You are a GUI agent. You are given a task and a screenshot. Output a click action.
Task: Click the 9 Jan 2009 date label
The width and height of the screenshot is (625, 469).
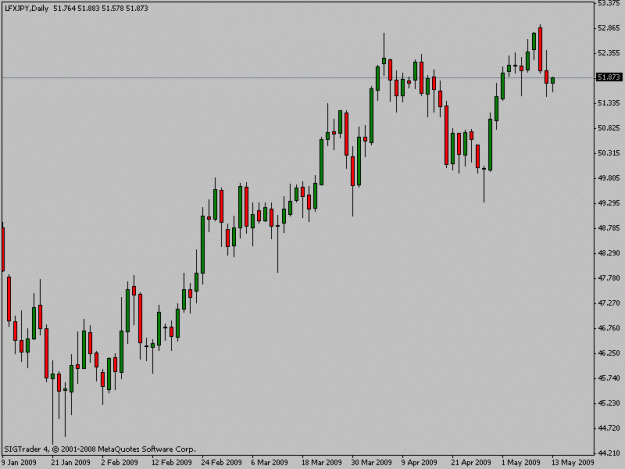tap(19, 463)
